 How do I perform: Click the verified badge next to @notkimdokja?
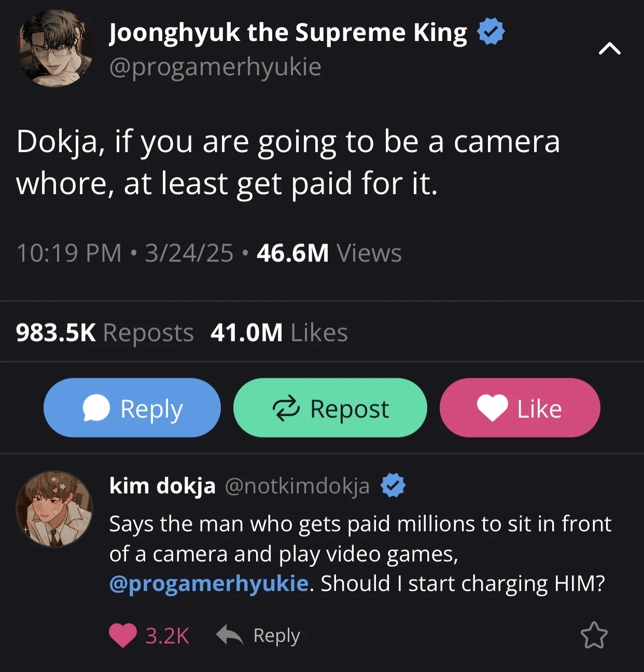coord(393,486)
